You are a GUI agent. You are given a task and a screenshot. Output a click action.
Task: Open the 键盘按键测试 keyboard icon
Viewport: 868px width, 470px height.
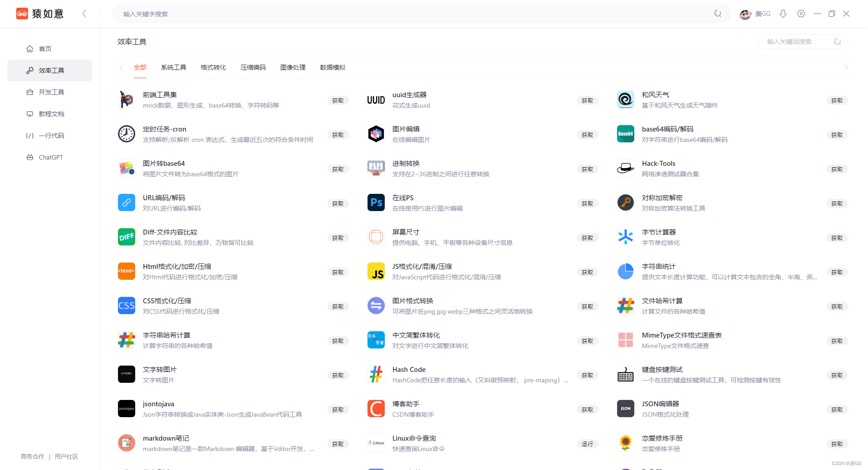(x=626, y=375)
